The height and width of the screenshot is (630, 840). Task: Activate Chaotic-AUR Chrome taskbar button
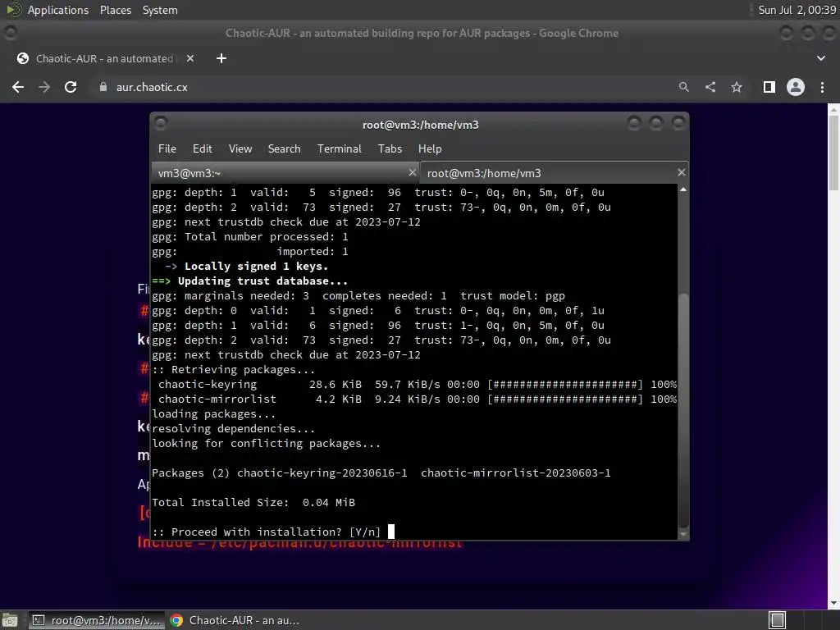235,620
